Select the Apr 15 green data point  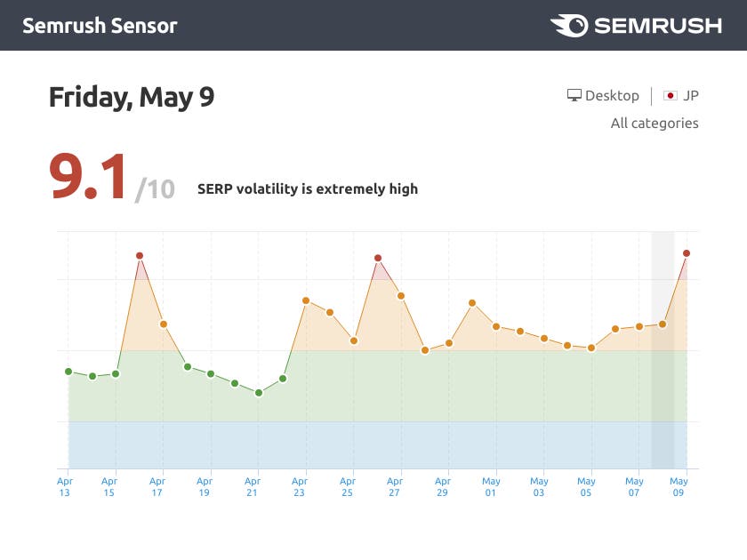pyautogui.click(x=116, y=374)
